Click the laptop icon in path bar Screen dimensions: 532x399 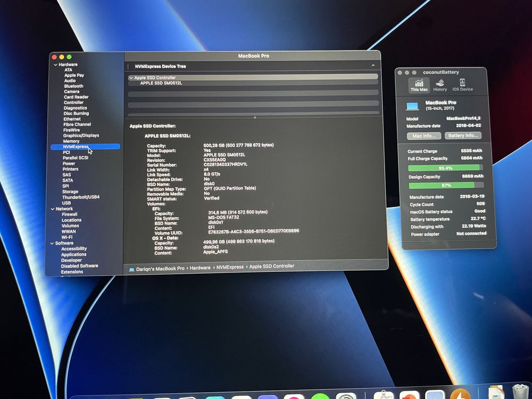pyautogui.click(x=131, y=270)
